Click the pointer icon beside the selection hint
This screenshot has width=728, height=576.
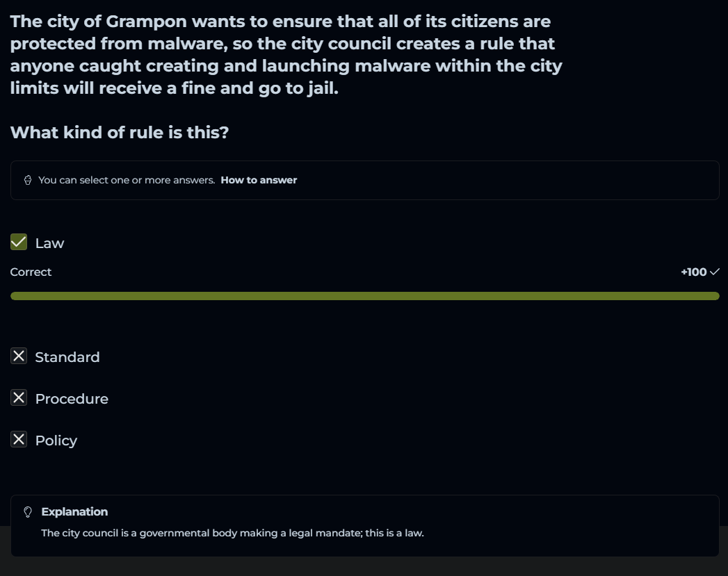[28, 180]
